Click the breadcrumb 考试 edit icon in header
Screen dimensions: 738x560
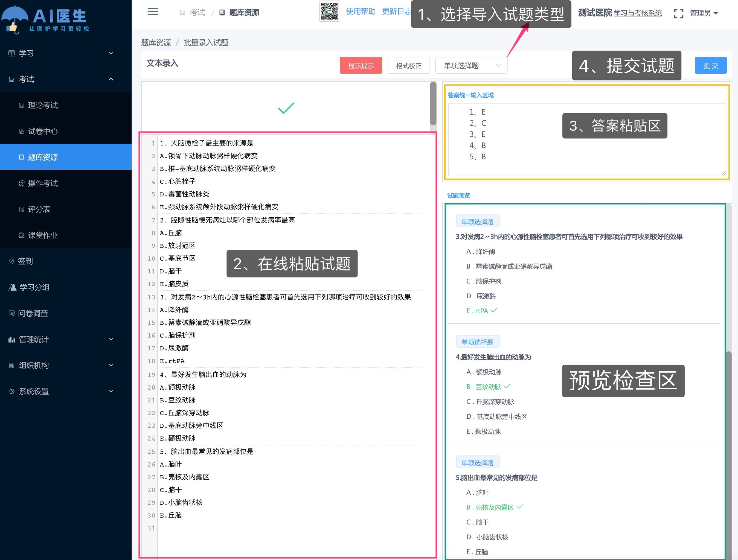click(182, 13)
